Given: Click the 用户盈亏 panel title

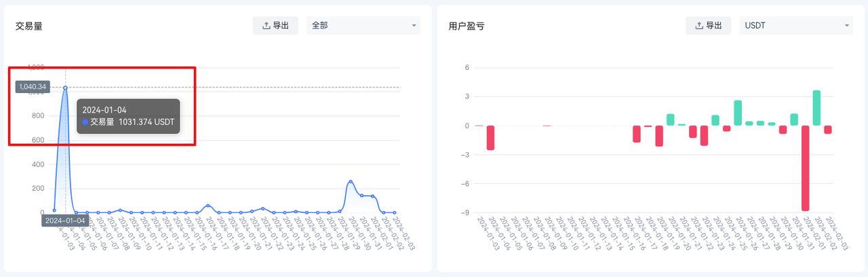Looking at the screenshot, I should pyautogui.click(x=467, y=26).
